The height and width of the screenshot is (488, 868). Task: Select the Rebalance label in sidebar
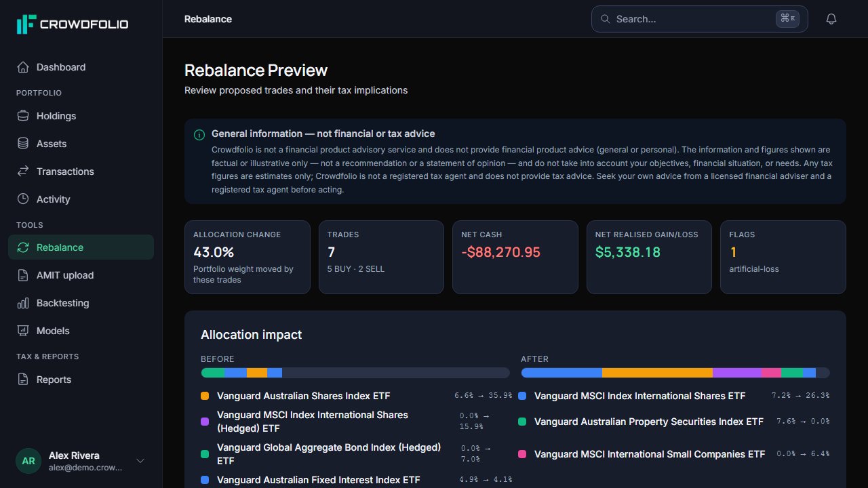[60, 247]
